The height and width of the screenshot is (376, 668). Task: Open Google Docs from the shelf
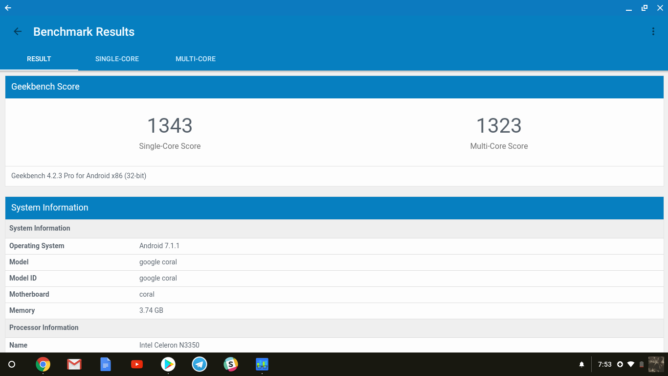105,364
